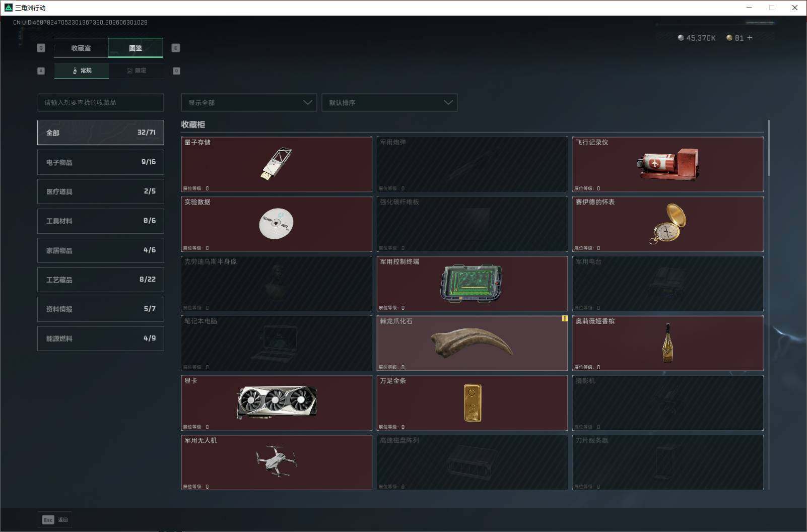Switch to the 限定 sub-tab
The height and width of the screenshot is (532, 807).
136,71
